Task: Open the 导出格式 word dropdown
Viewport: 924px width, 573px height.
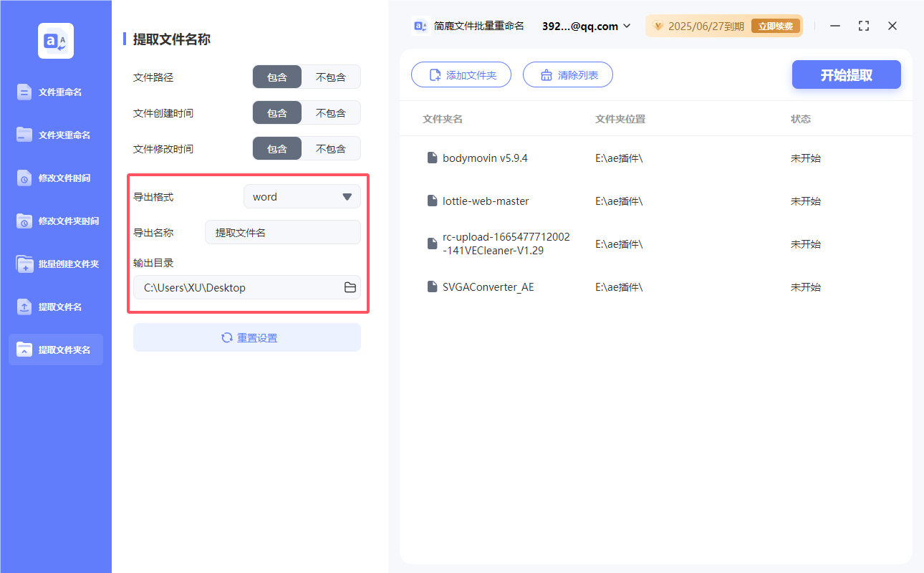Action: (302, 196)
